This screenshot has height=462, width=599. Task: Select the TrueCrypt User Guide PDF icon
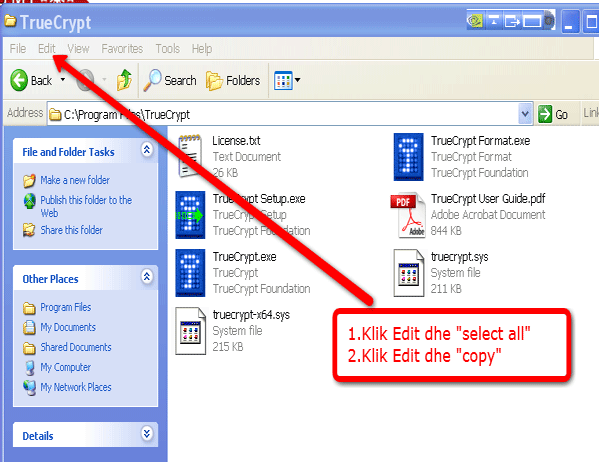point(408,215)
